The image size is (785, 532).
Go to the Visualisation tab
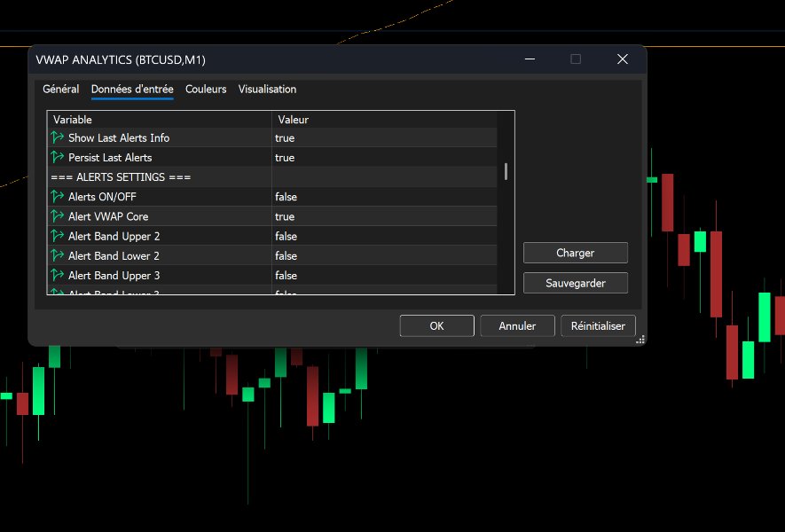(267, 89)
